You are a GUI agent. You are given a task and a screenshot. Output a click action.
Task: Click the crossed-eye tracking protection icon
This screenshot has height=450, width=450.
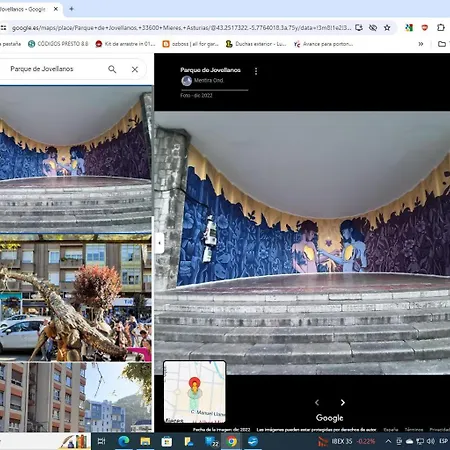(373, 28)
